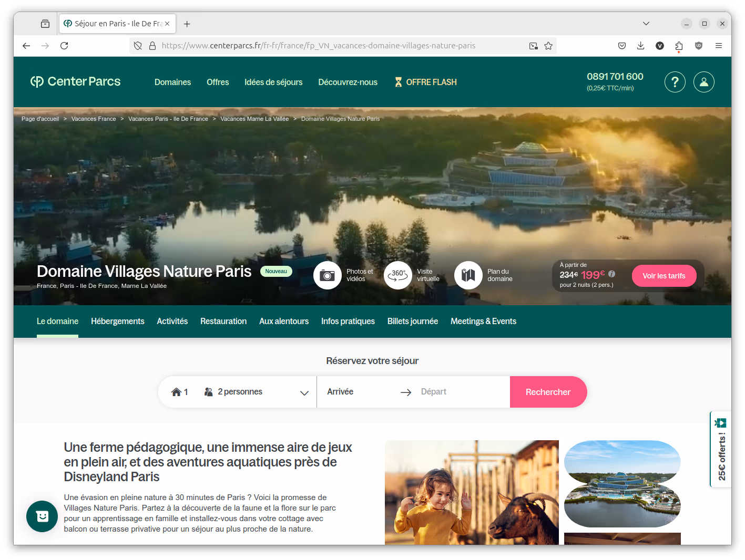Go to Vacances France breadcrumb
The image size is (745, 560).
(x=94, y=119)
